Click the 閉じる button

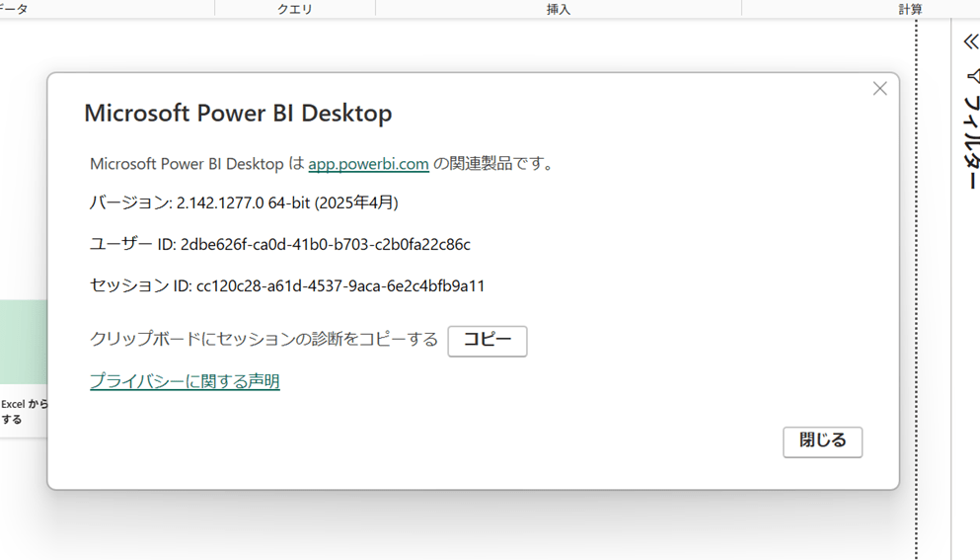822,441
